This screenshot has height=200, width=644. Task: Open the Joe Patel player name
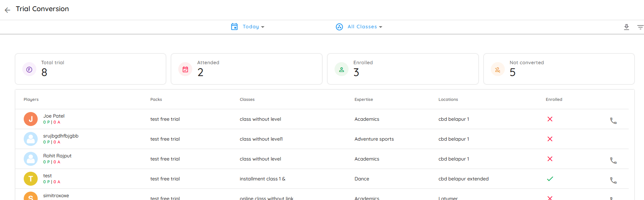(x=54, y=116)
